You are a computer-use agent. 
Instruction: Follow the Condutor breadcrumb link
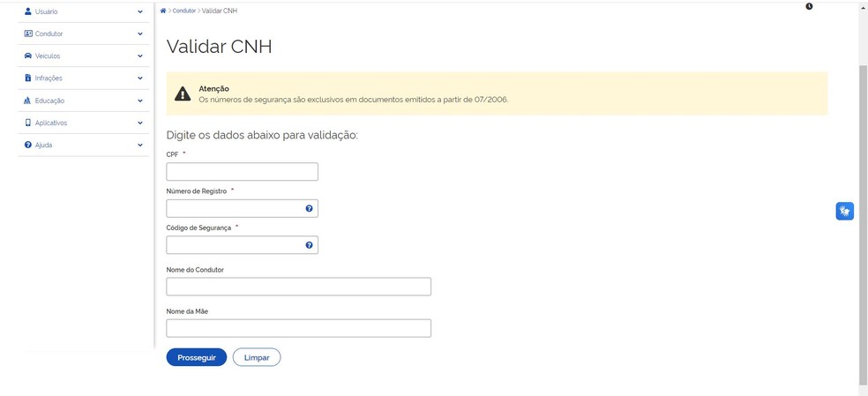184,11
